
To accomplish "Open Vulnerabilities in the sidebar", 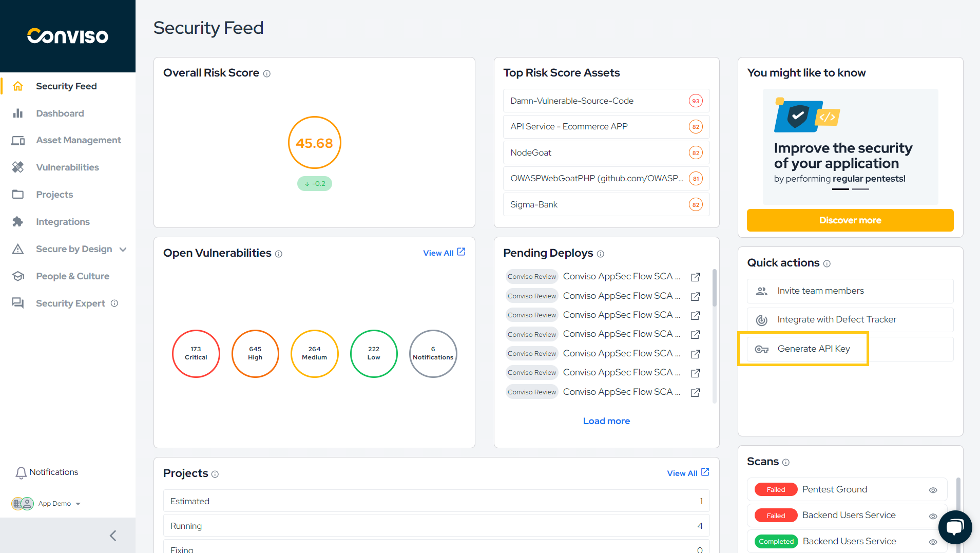I will pos(67,167).
